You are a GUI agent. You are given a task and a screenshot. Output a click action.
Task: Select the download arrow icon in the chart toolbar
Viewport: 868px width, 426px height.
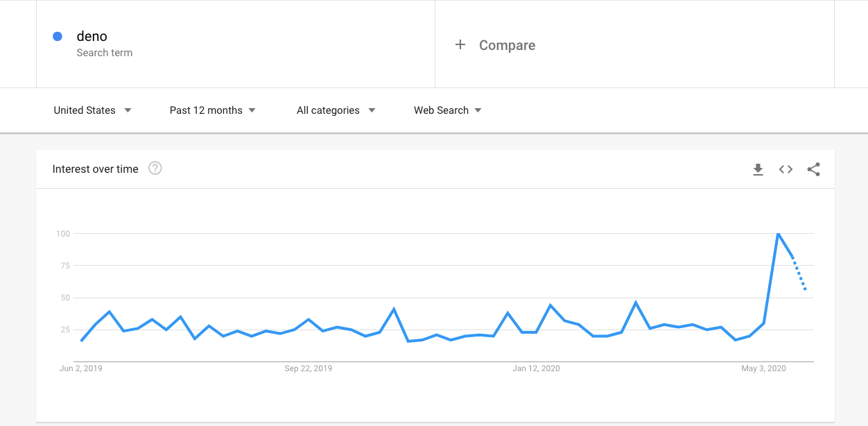758,169
